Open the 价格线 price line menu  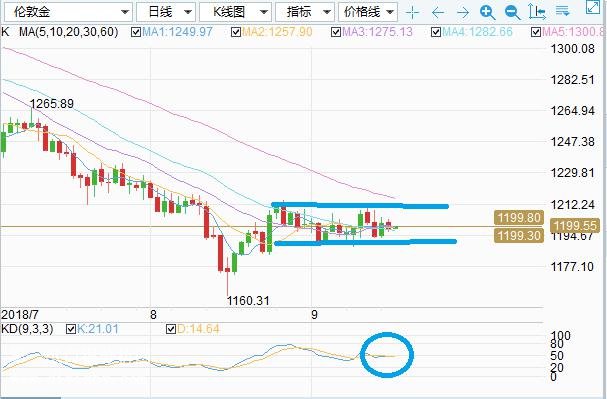[368, 12]
